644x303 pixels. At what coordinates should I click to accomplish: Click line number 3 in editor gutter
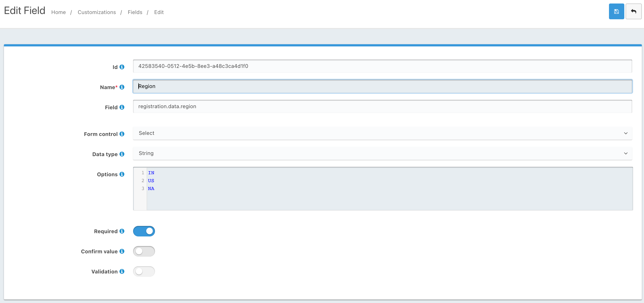pyautogui.click(x=143, y=188)
